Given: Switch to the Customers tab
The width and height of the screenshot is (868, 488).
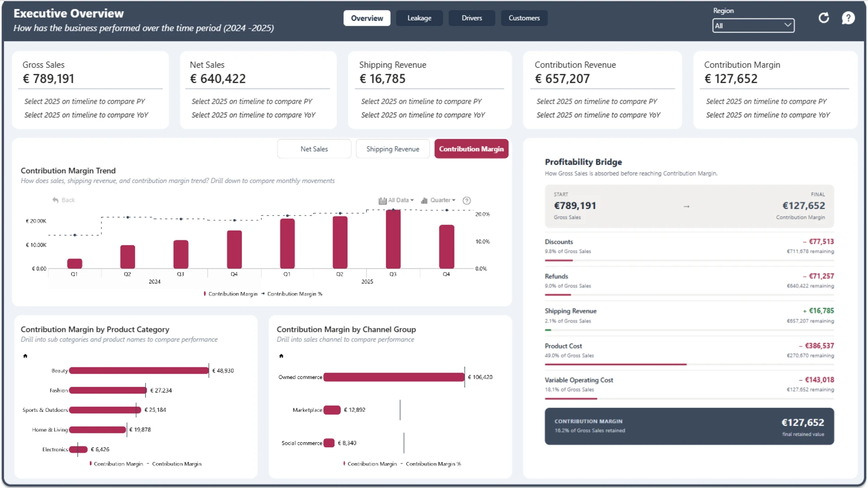Looking at the screenshot, I should [524, 18].
